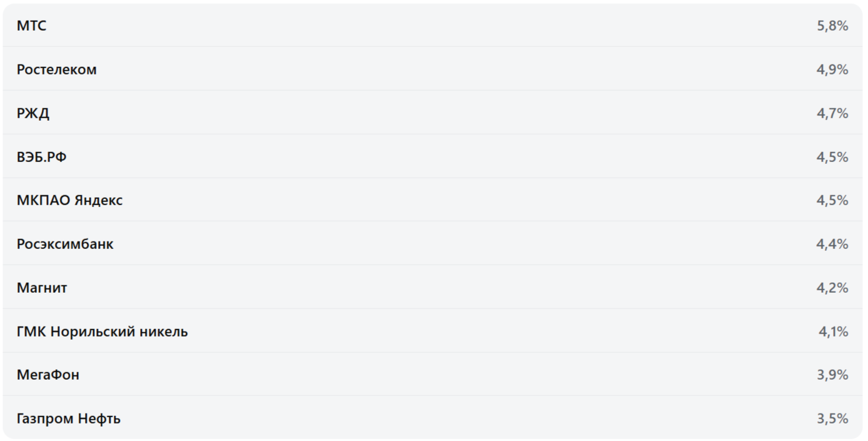This screenshot has width=868, height=441.
Task: Click the 4,2% share for Магнит
Action: click(x=832, y=288)
